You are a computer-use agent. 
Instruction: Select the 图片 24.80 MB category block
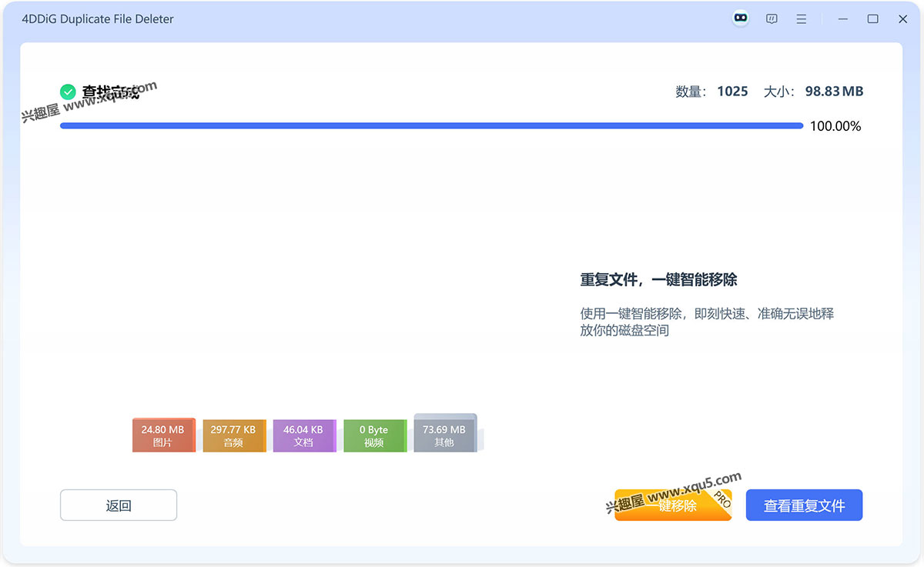tap(163, 435)
